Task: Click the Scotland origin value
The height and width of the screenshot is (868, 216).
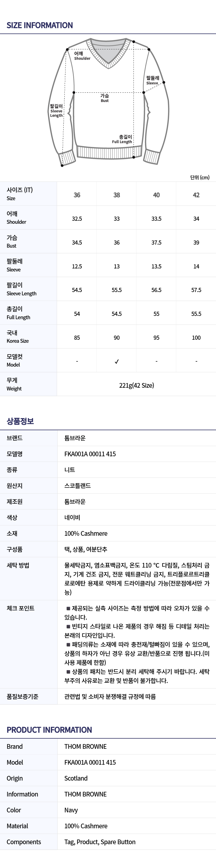Action: pyautogui.click(x=76, y=778)
